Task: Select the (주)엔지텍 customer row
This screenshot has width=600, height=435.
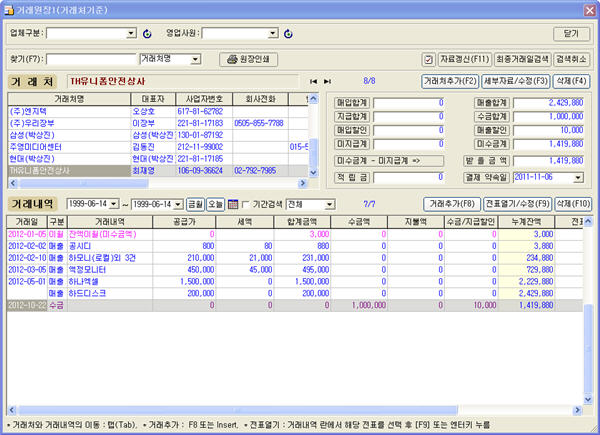Action: 158,112
